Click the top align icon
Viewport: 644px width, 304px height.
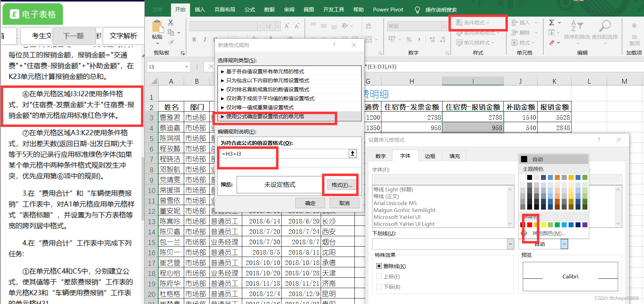click(x=313, y=25)
